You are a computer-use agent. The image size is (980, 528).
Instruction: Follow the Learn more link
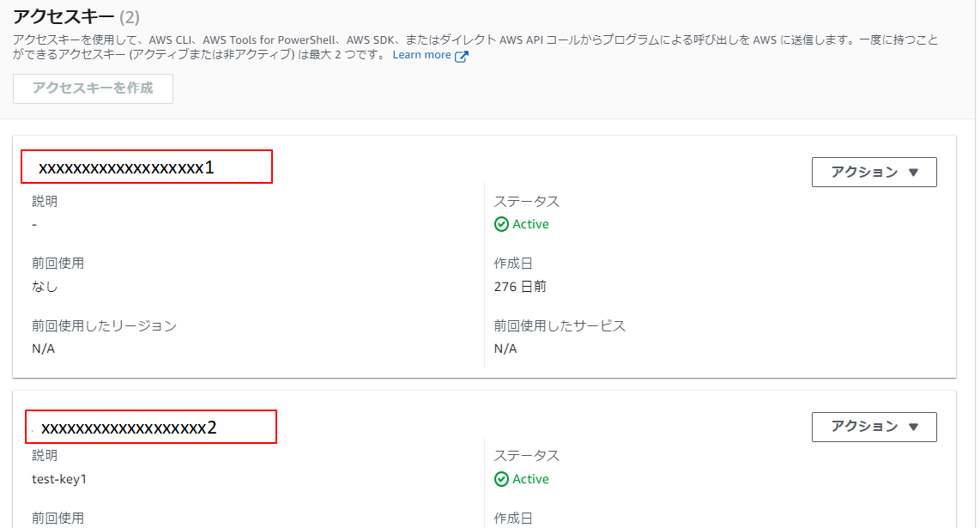pos(421,55)
